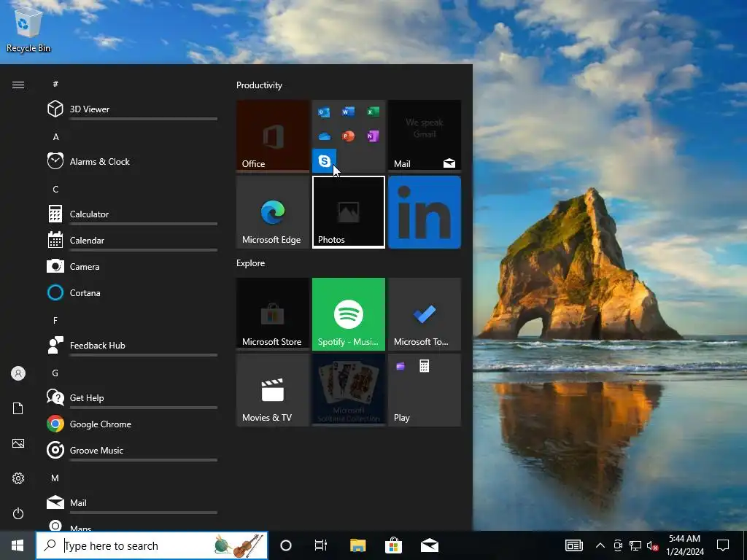This screenshot has width=747, height=560.
Task: Select the Productivity group title
Action: [x=259, y=85]
